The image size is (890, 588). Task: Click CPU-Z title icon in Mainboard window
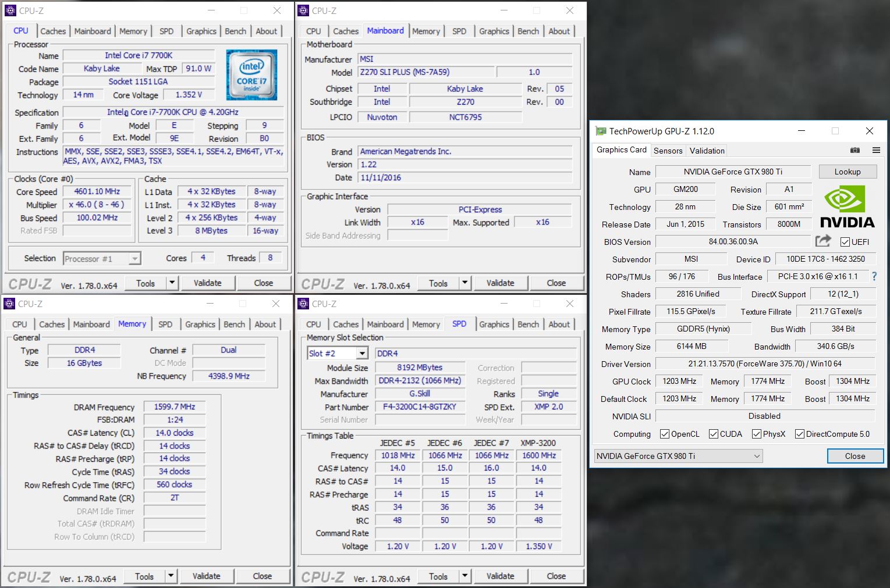coord(303,10)
